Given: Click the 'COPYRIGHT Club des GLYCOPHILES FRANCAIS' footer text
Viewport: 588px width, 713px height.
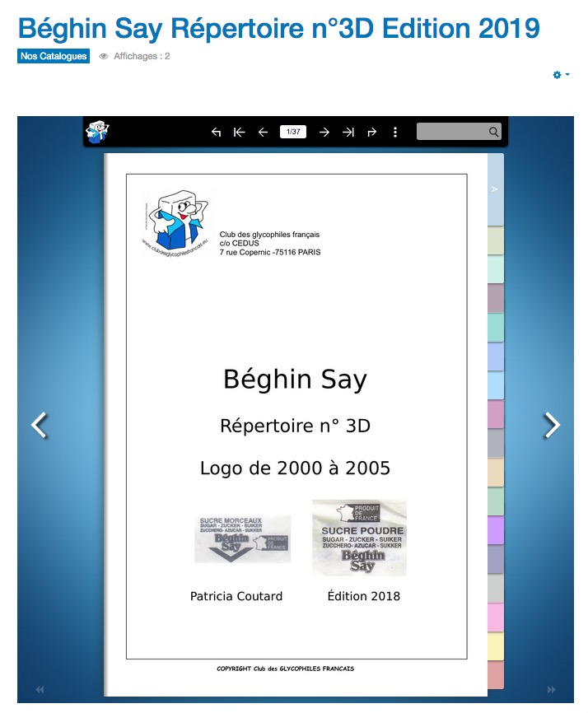Looking at the screenshot, I should click(x=286, y=669).
